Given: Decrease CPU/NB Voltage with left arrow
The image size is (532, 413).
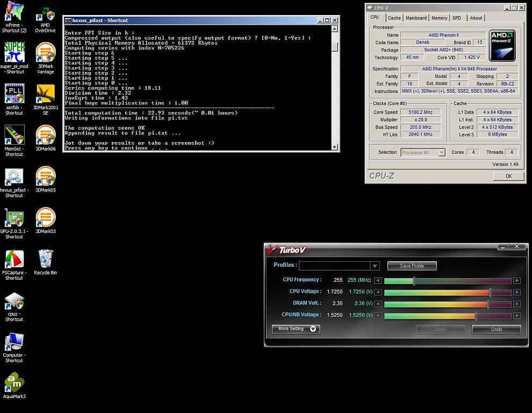Looking at the screenshot, I should 378,316.
